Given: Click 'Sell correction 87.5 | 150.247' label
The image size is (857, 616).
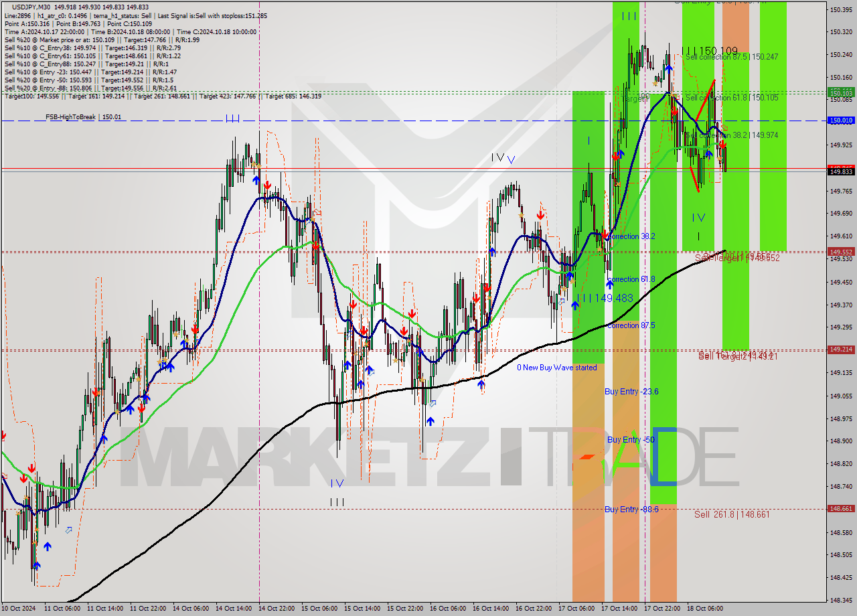Looking at the screenshot, I should [x=731, y=57].
